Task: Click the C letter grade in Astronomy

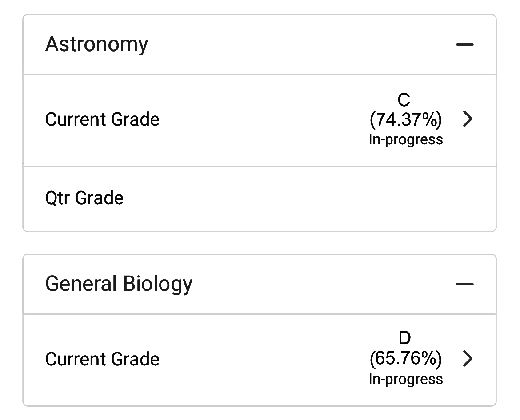Action: [404, 100]
